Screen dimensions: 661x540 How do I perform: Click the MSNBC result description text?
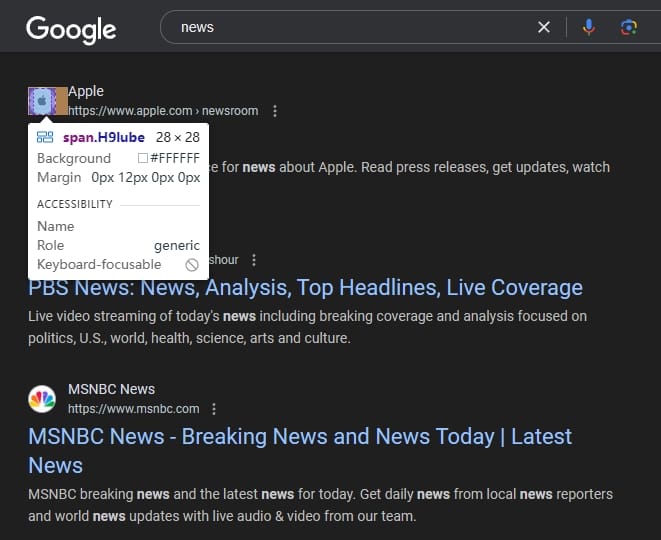tap(320, 505)
